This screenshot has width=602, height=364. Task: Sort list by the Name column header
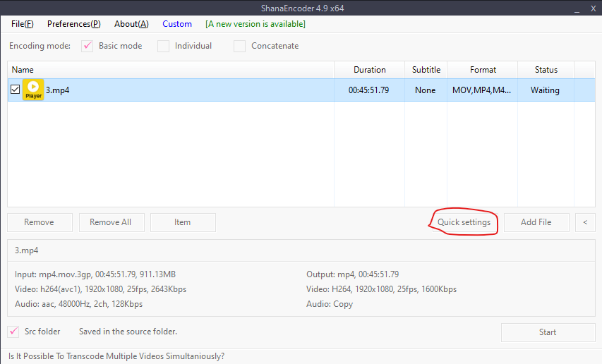click(171, 70)
